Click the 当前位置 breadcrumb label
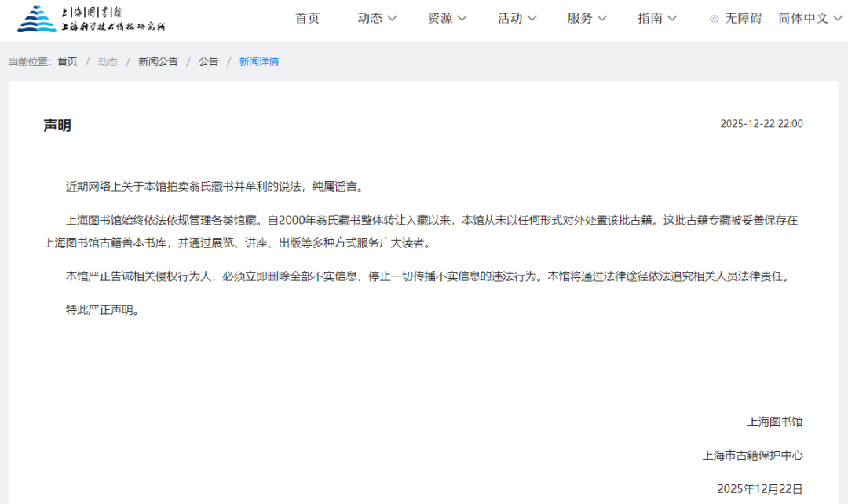The width and height of the screenshot is (848, 504). coord(30,62)
